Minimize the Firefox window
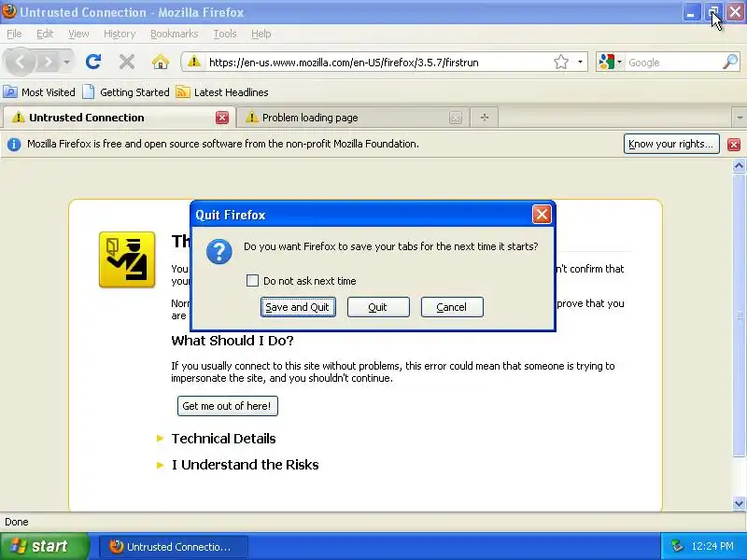This screenshot has height=560, width=747. 691,12
